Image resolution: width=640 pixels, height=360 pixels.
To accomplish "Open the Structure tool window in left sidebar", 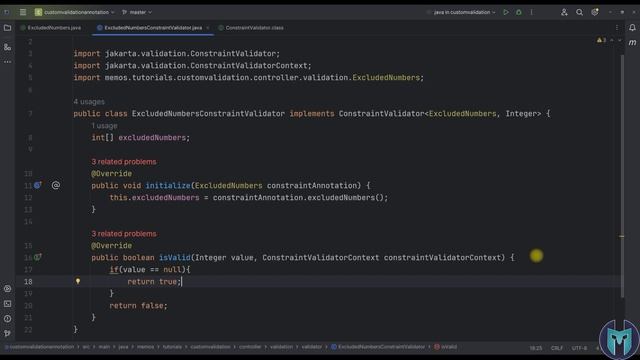I will tap(7, 47).
